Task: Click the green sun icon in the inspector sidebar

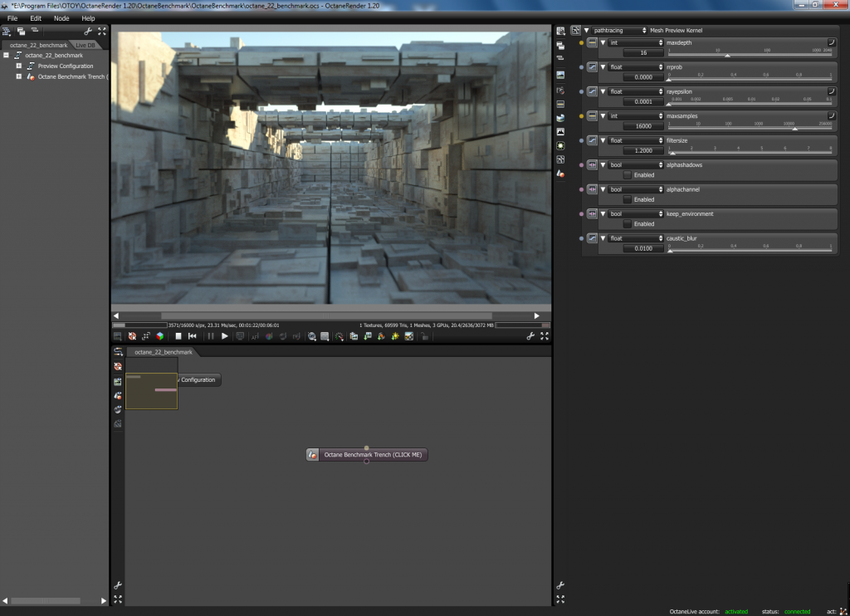Action: point(560,146)
